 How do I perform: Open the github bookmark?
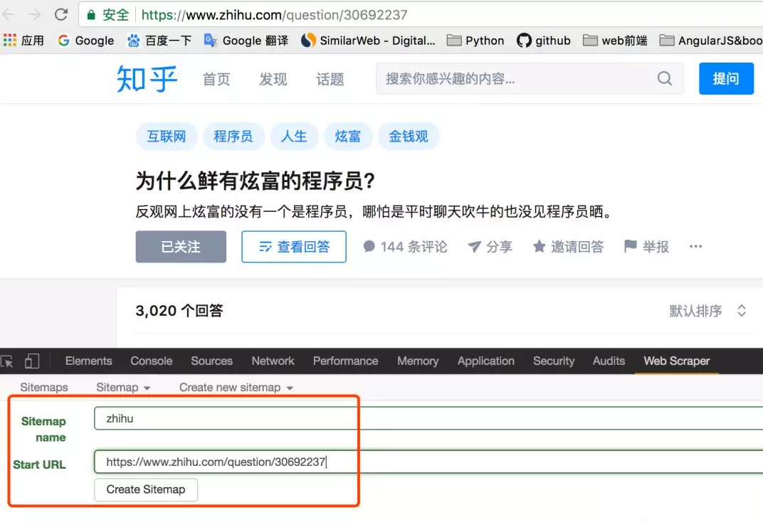544,41
